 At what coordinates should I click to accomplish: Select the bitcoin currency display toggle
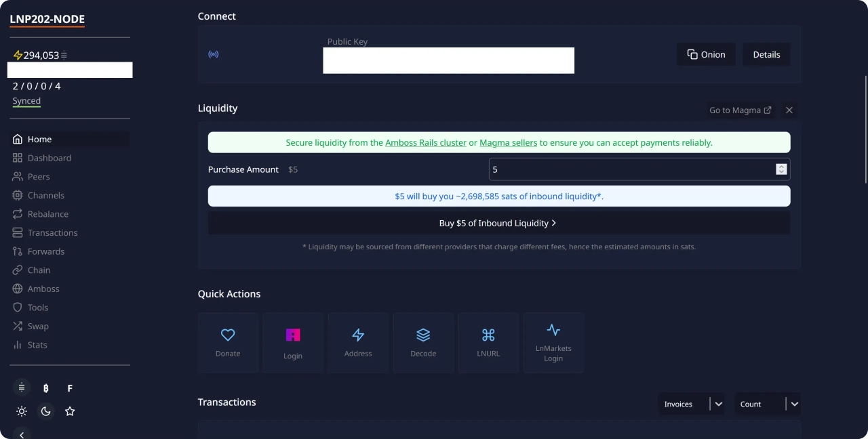[x=45, y=388]
